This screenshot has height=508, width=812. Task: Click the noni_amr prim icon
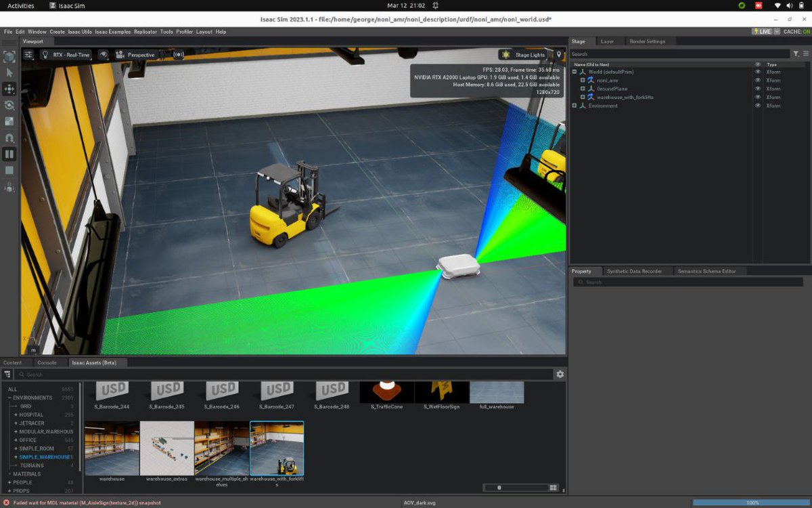point(591,80)
